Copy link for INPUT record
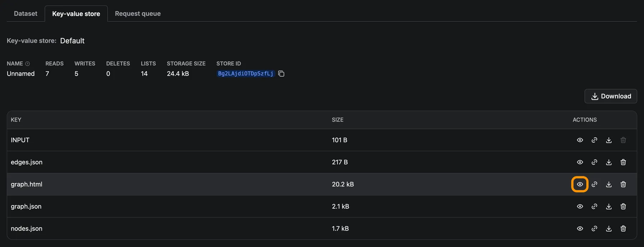Viewport: 644px width, 247px height. [594, 140]
